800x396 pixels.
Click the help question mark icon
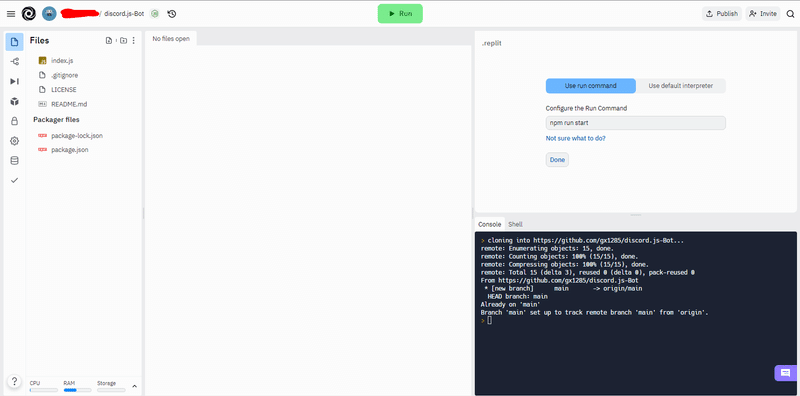(x=14, y=381)
